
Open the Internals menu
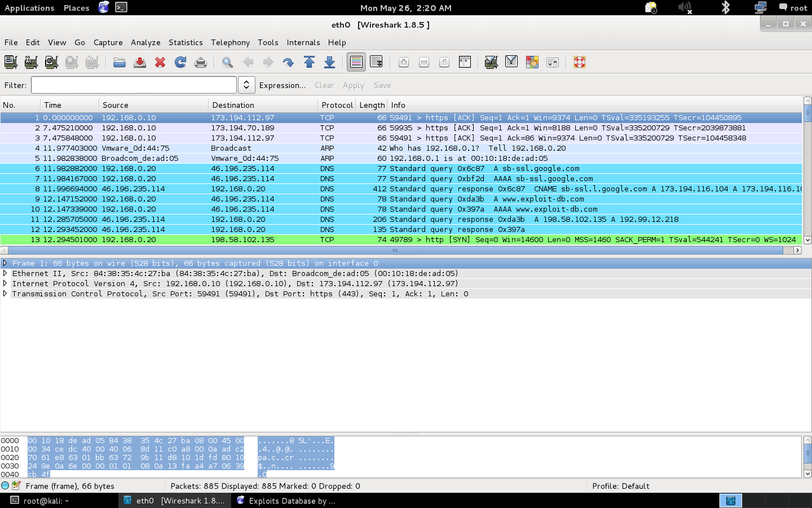pos(303,42)
